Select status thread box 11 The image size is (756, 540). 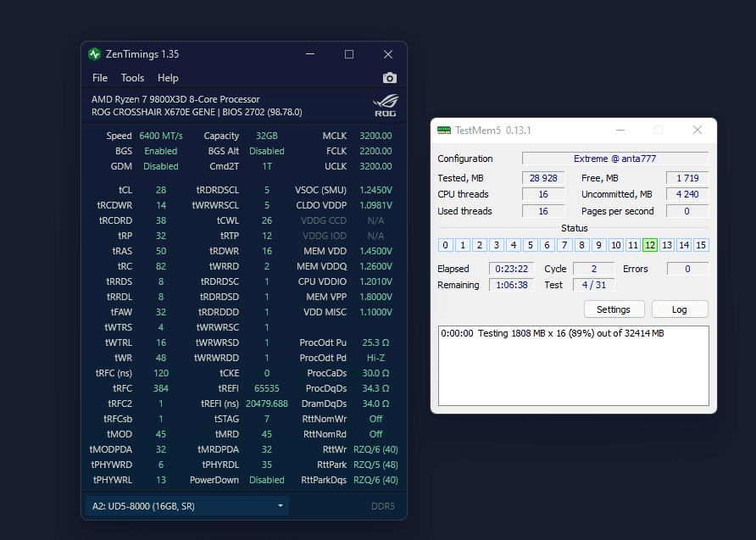point(633,245)
